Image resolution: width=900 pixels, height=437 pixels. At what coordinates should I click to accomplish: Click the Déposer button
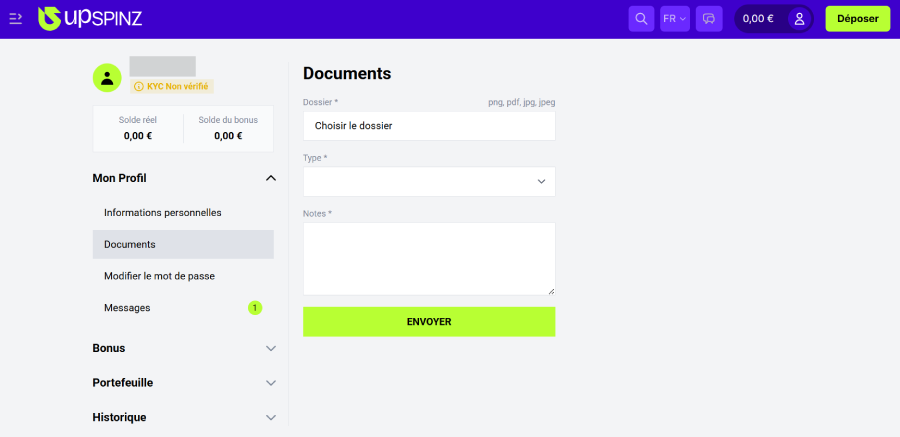[857, 19]
